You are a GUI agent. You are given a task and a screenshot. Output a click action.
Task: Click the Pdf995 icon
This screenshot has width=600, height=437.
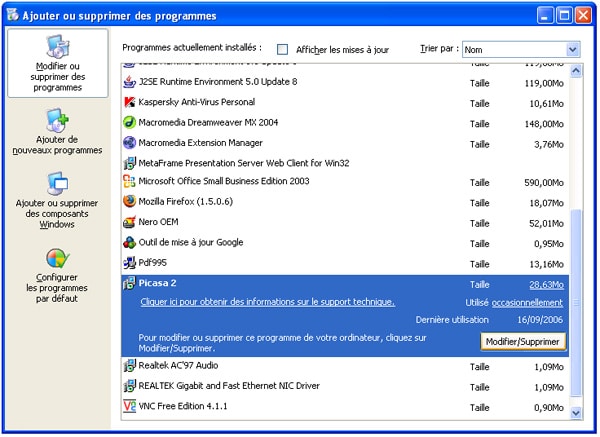(130, 263)
